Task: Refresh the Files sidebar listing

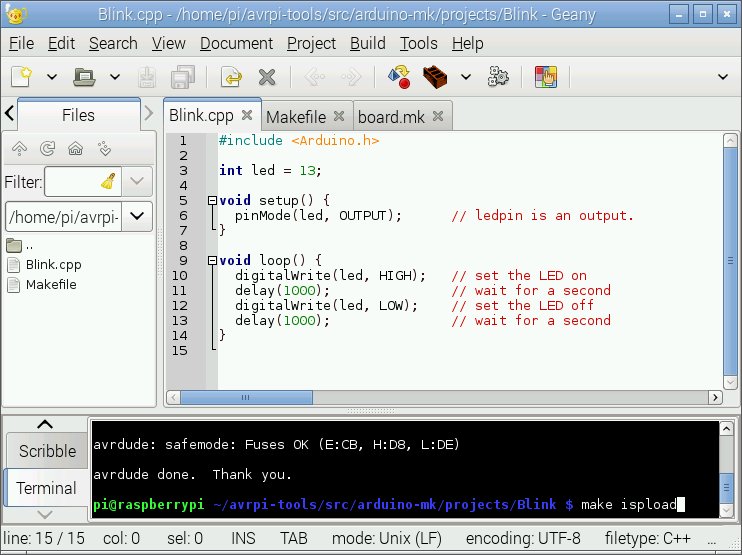Action: tap(47, 149)
